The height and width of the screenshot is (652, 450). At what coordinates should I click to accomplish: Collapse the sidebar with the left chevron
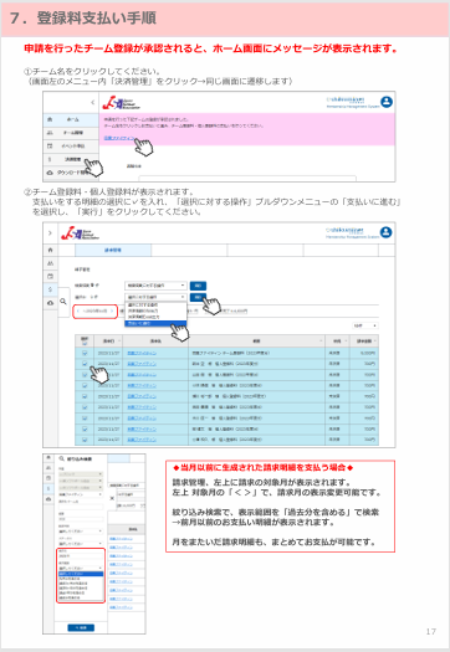tap(92, 102)
